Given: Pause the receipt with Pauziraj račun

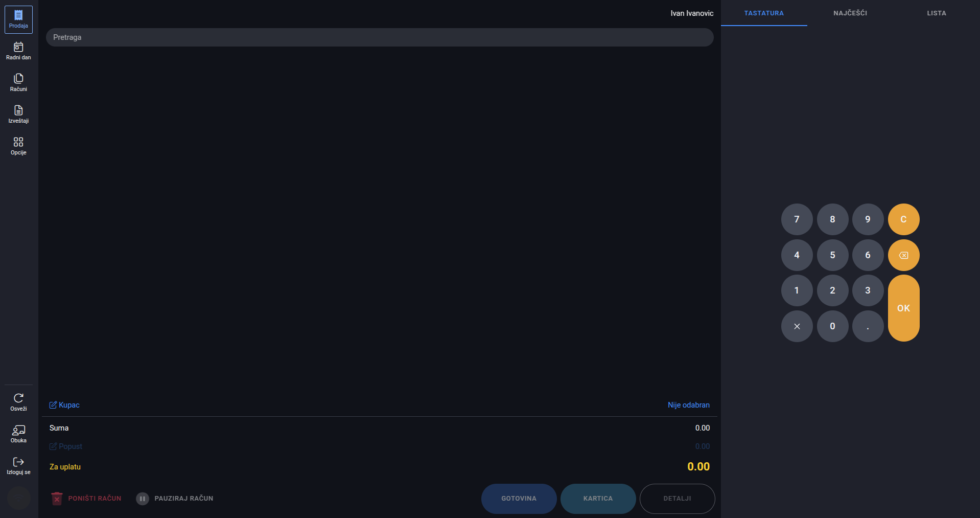Looking at the screenshot, I should pyautogui.click(x=175, y=499).
